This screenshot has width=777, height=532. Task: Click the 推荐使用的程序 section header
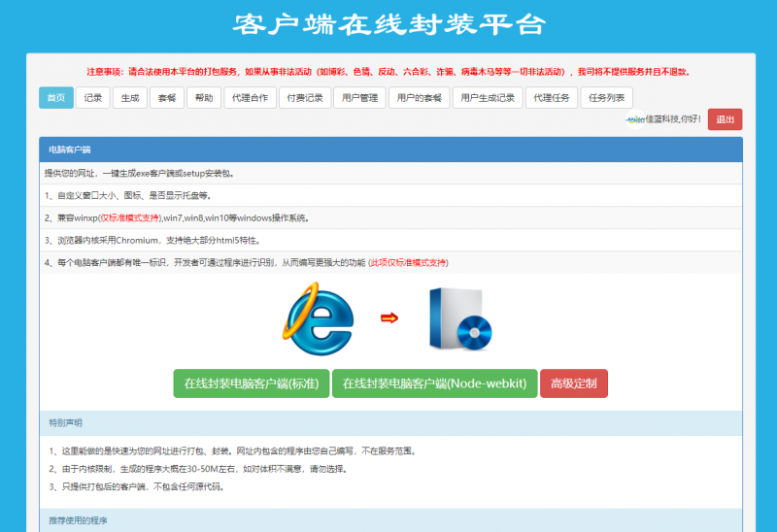390,520
